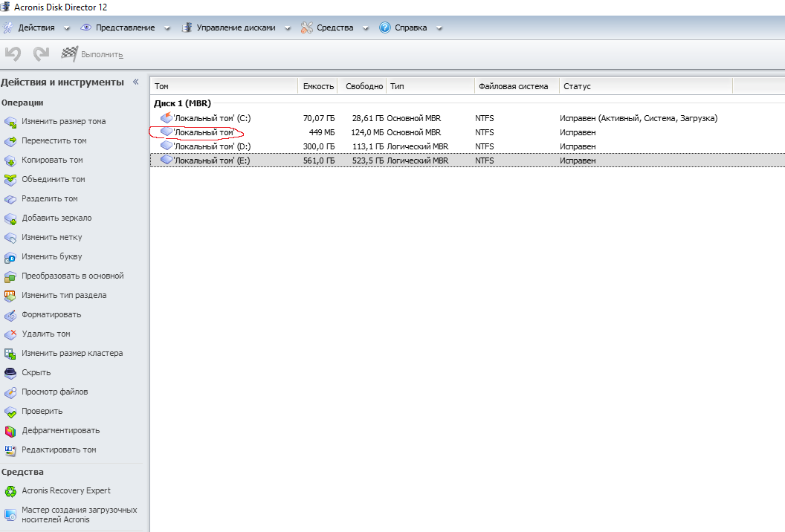Click the Выполнить button label
This screenshot has height=532, width=785.
tap(102, 54)
